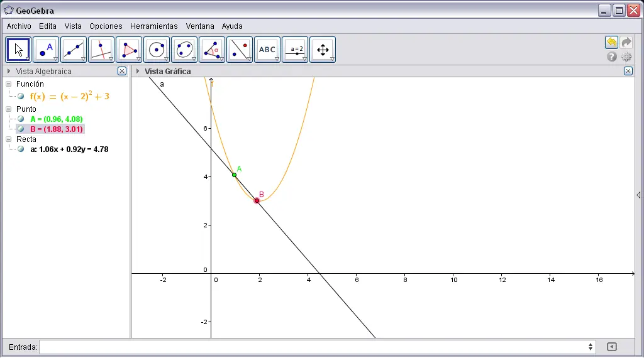This screenshot has height=358, width=644.
Task: Click the Redo arrow icon
Action: [x=626, y=42]
